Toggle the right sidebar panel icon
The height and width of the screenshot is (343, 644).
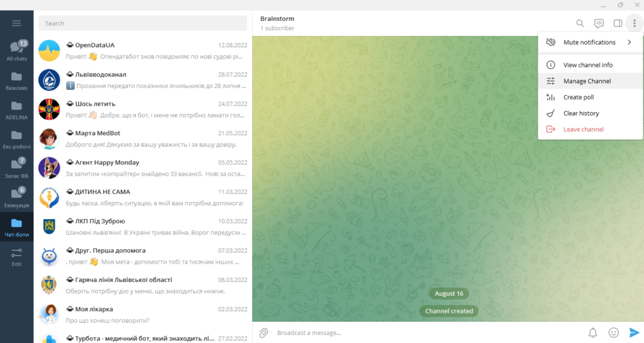coord(618,23)
